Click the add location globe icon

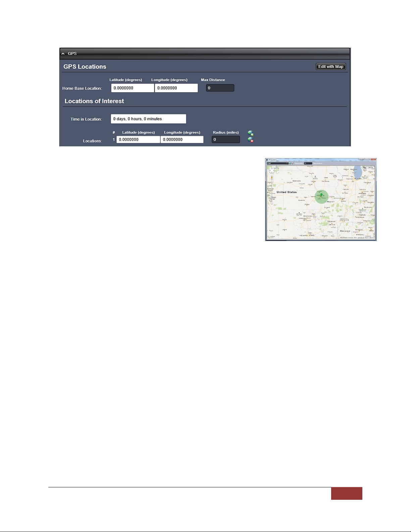pyautogui.click(x=250, y=133)
